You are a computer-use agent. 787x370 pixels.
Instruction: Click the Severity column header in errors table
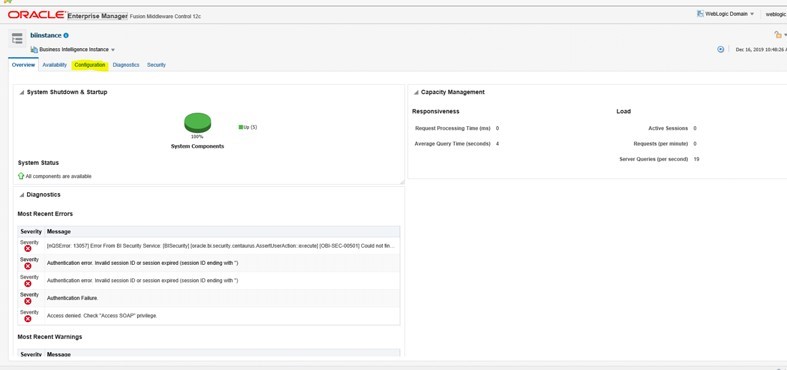pos(31,231)
